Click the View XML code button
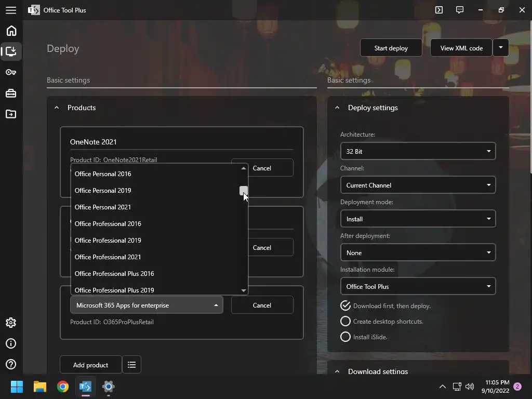Image resolution: width=532 pixels, height=399 pixels. tap(461, 48)
